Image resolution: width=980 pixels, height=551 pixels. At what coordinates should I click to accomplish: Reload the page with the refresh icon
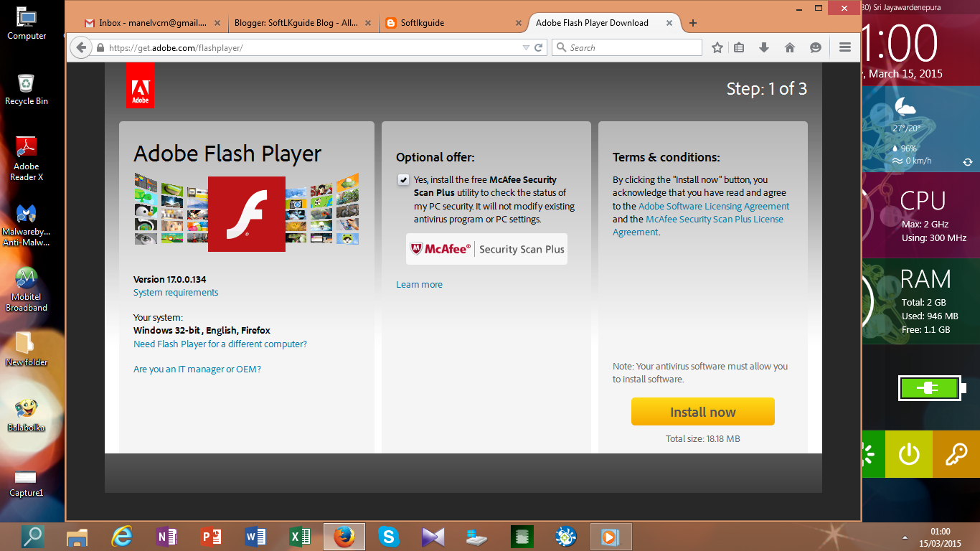coord(540,47)
